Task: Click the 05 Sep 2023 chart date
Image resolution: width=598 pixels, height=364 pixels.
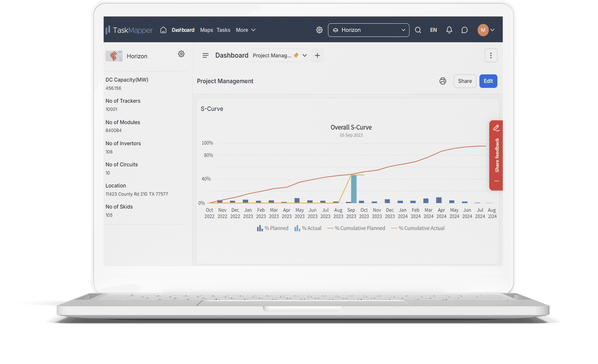Action: (x=351, y=135)
